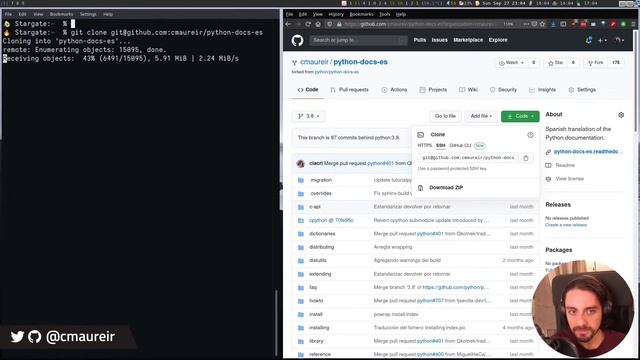Select the GitHub CLI clone option
The height and width of the screenshot is (360, 640).
tap(460, 145)
